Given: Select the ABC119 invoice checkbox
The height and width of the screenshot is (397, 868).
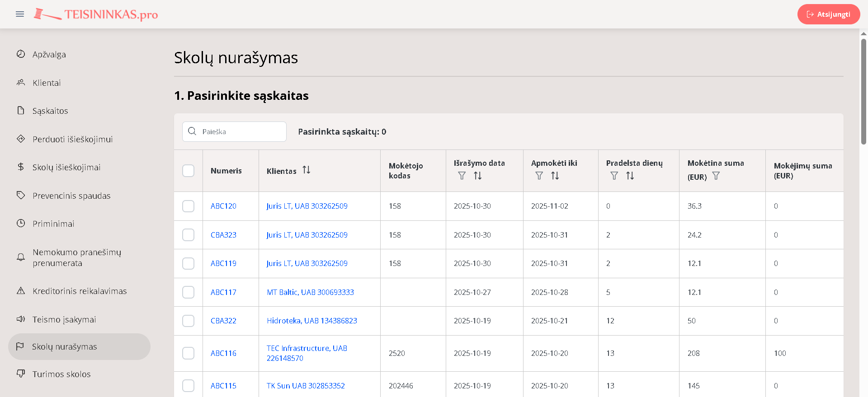Looking at the screenshot, I should click(189, 263).
